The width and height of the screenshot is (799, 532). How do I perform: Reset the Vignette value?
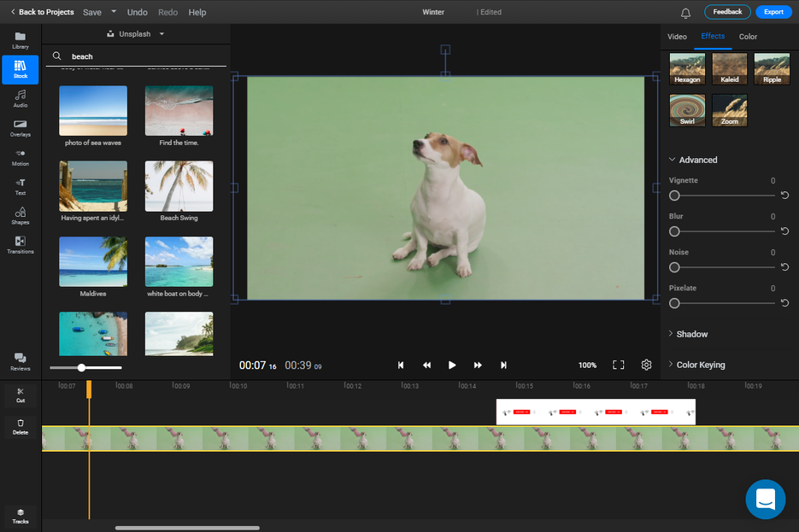click(784, 196)
